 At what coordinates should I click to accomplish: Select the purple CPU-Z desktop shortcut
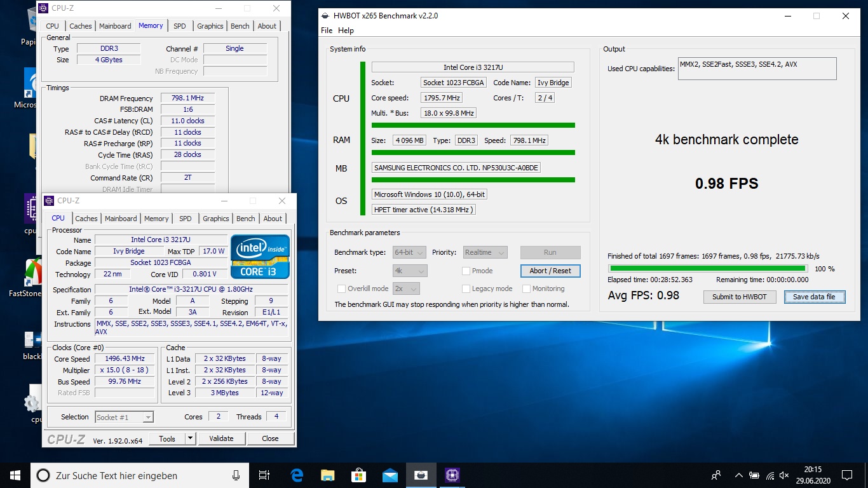coord(31,213)
